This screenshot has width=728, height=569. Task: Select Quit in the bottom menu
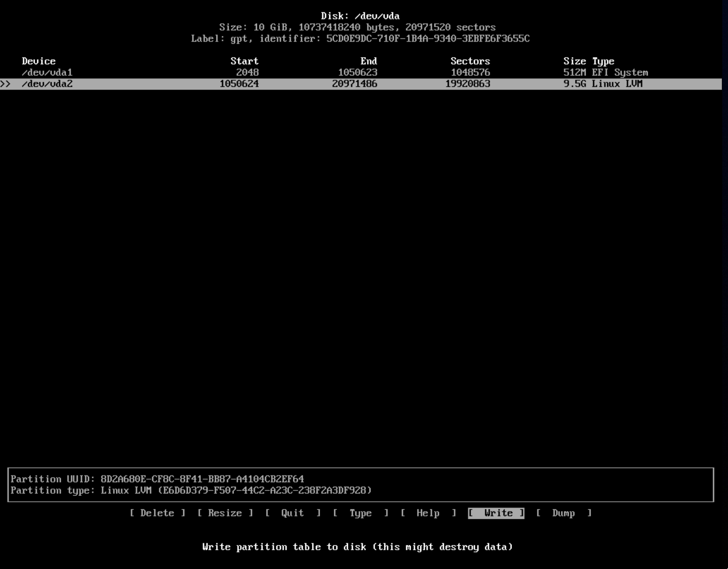[292, 513]
